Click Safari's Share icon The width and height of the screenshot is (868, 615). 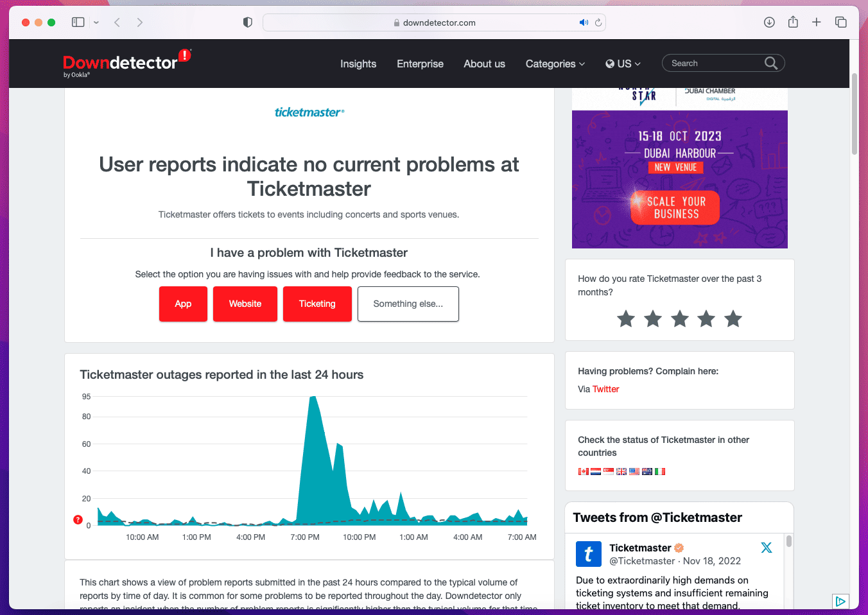coord(793,22)
